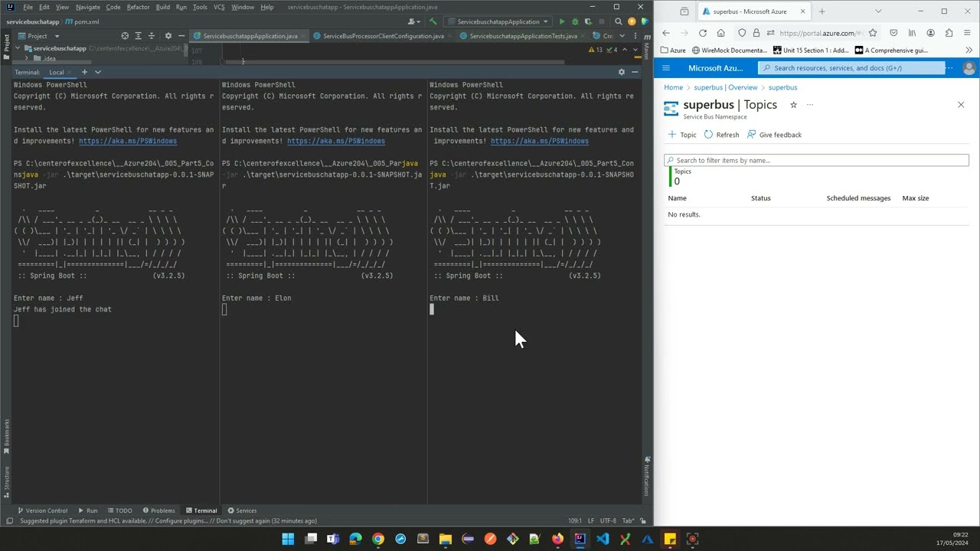
Task: Select the Local terminal tab
Action: click(57, 72)
